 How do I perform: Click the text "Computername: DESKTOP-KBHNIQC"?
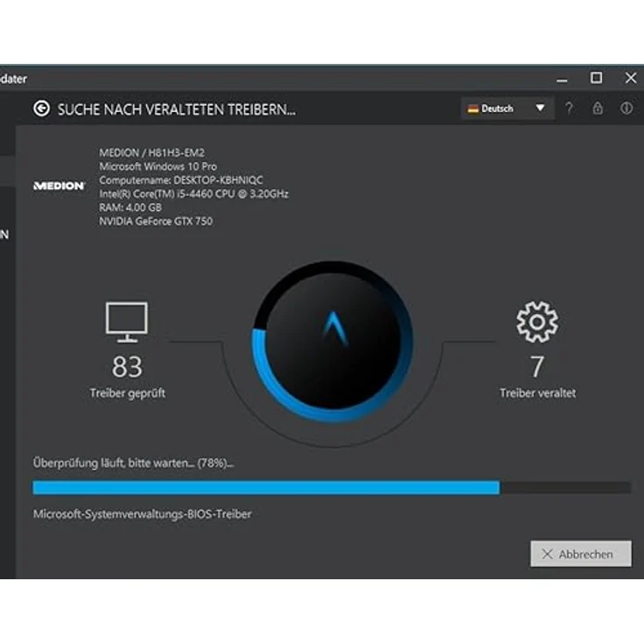click(x=181, y=180)
